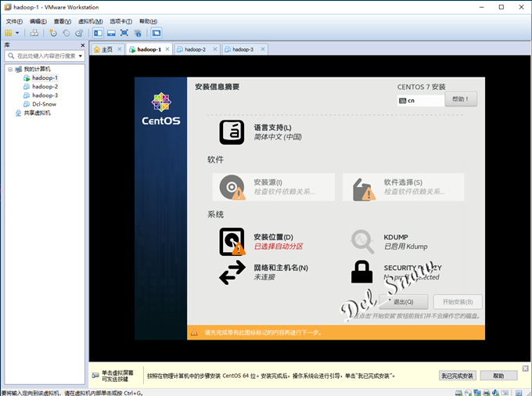Screen dimensions: 532x396
Task: Click the 退出(Q) quit button
Action: 404,301
